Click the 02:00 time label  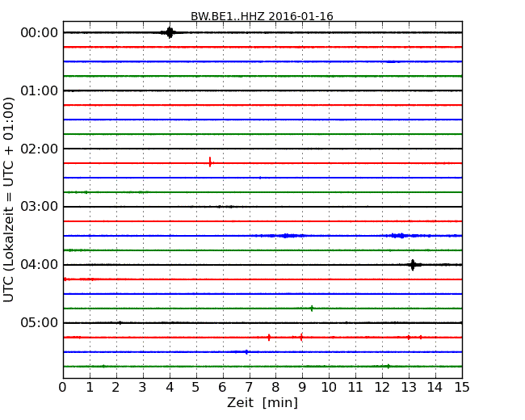pos(40,149)
